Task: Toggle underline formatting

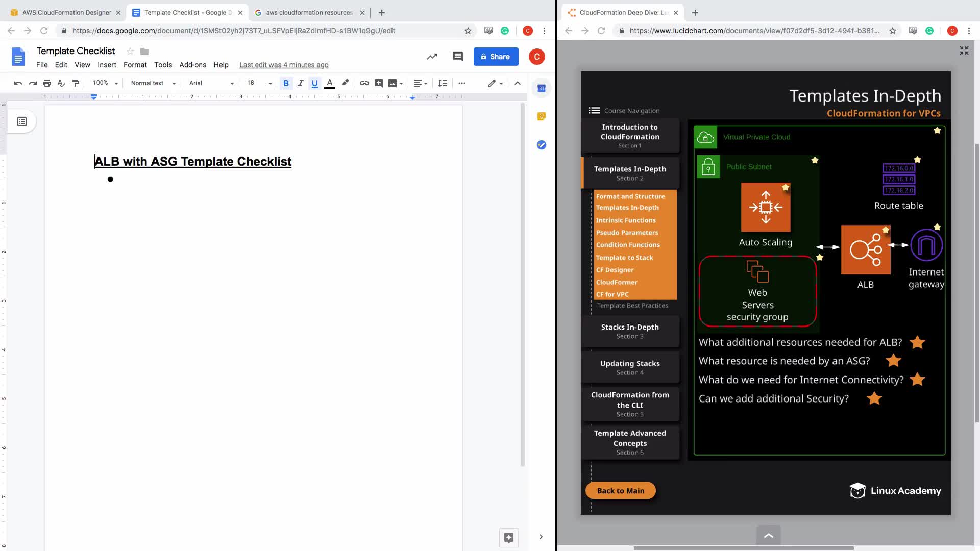Action: [x=315, y=83]
